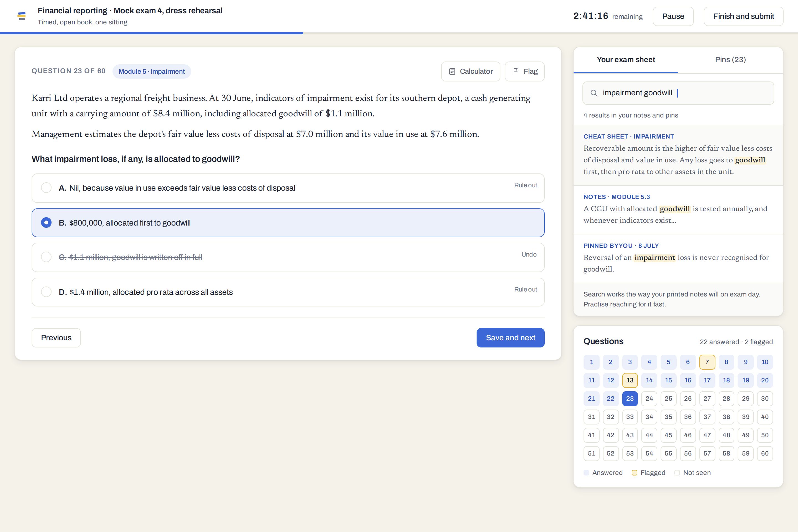Pause the exam timer

pyautogui.click(x=673, y=16)
